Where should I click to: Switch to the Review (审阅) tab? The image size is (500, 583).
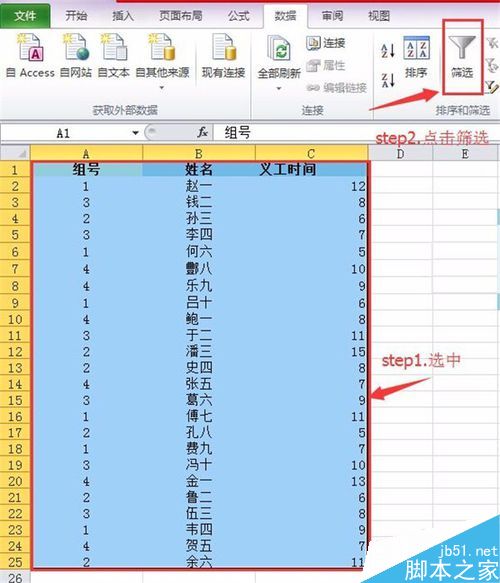click(x=332, y=16)
